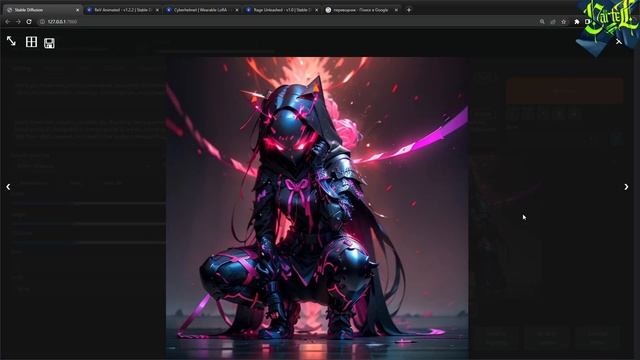Switch to the Stable Diffusion tab

42,10
